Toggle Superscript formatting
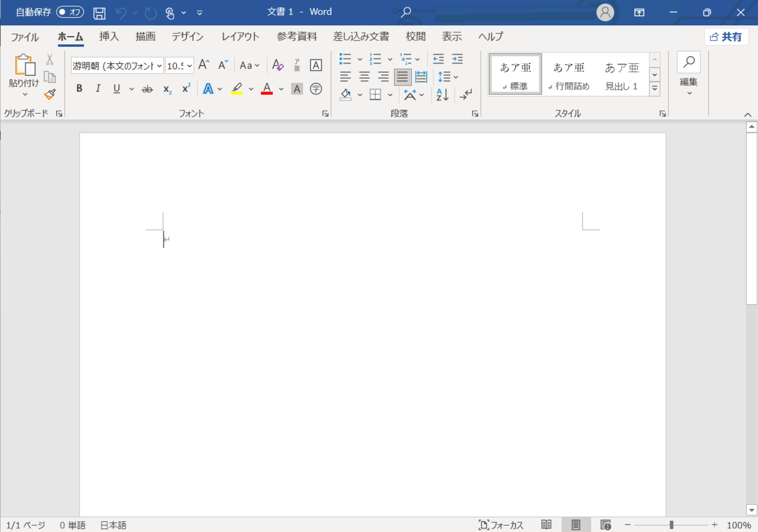 186,88
